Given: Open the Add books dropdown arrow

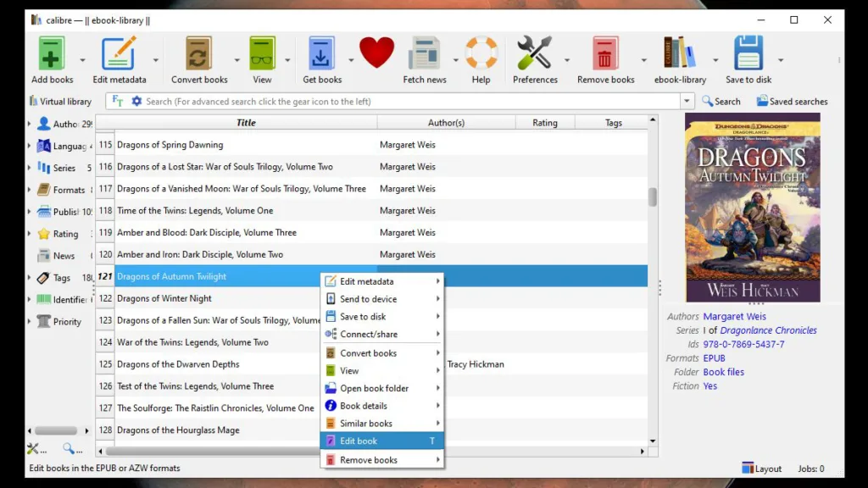Looking at the screenshot, I should (81, 61).
